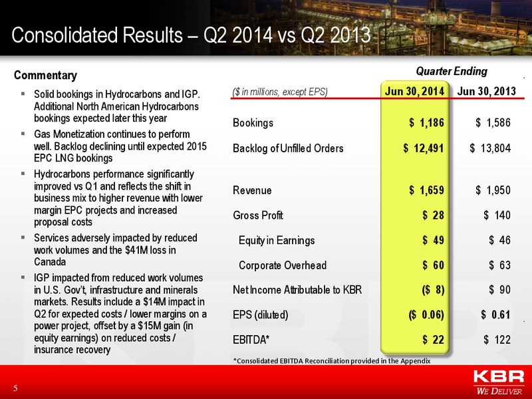This screenshot has width=532, height=399.
Task: Click the Services adversely impacted bullet
Action: click(116, 250)
